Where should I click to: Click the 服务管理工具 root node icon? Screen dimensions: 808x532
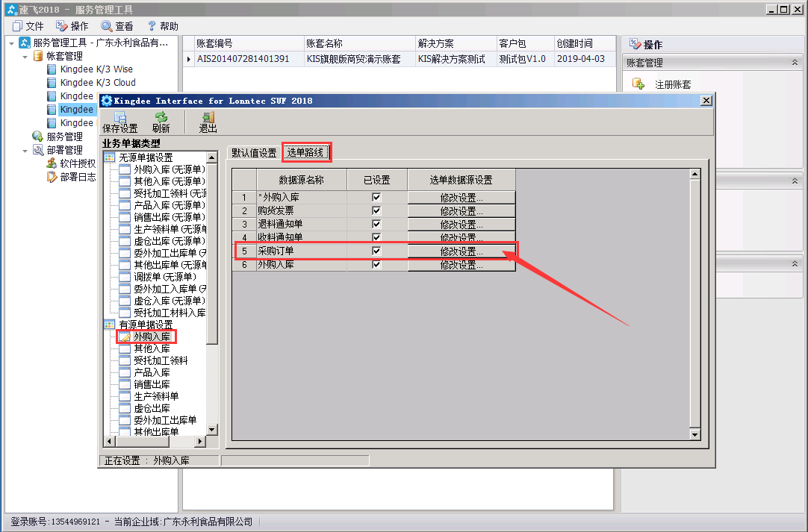click(24, 43)
